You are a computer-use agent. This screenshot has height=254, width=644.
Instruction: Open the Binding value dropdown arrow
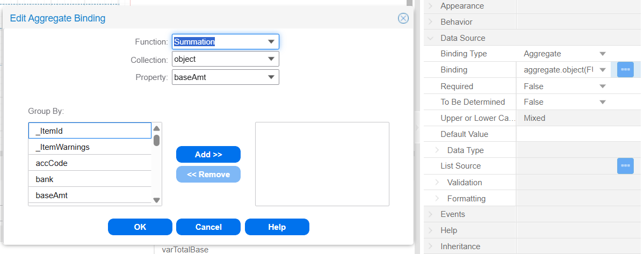click(x=603, y=70)
